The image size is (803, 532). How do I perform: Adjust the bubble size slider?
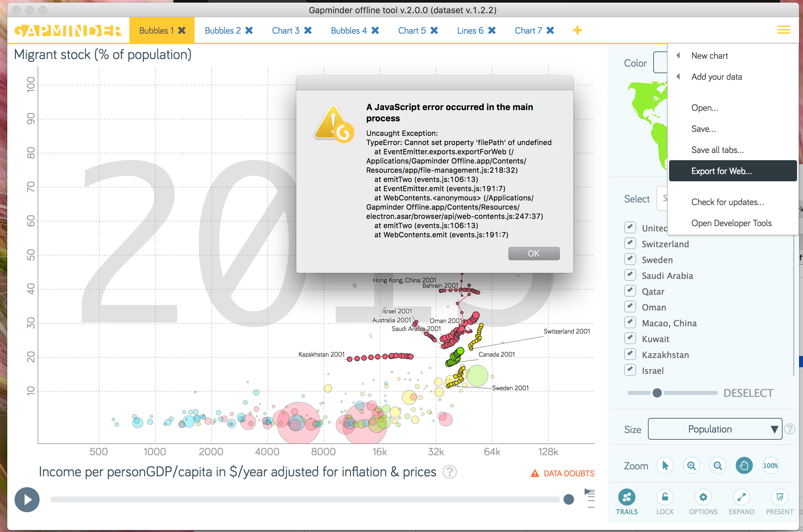pos(657,393)
